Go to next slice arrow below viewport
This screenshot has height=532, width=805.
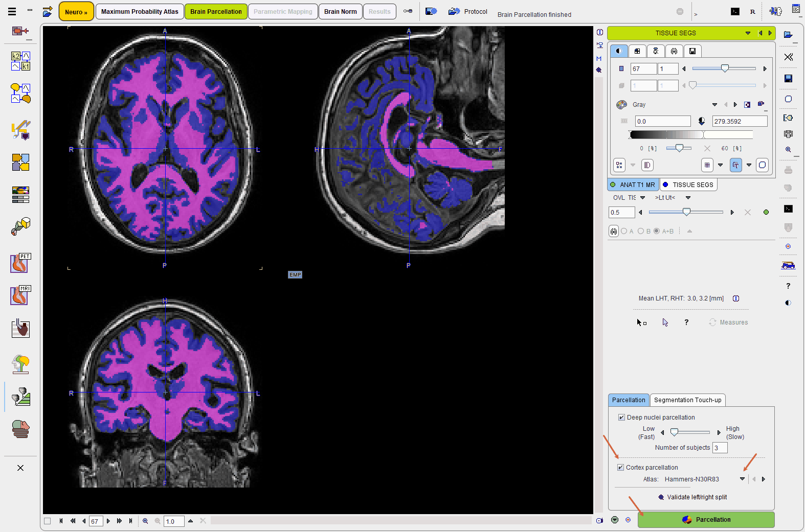[108, 521]
